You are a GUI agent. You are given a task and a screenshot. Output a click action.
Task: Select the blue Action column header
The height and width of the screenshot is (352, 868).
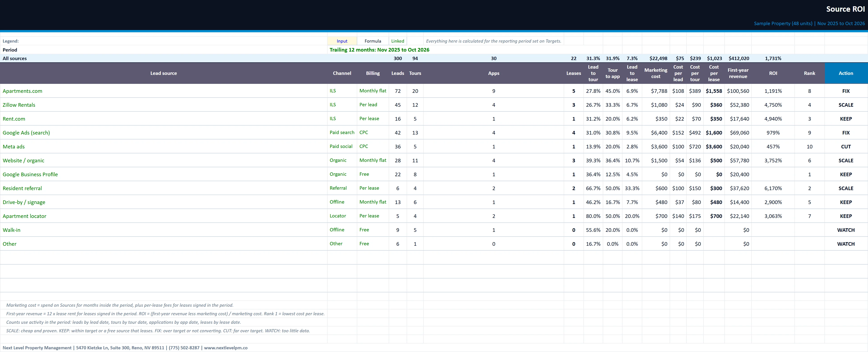(x=846, y=73)
